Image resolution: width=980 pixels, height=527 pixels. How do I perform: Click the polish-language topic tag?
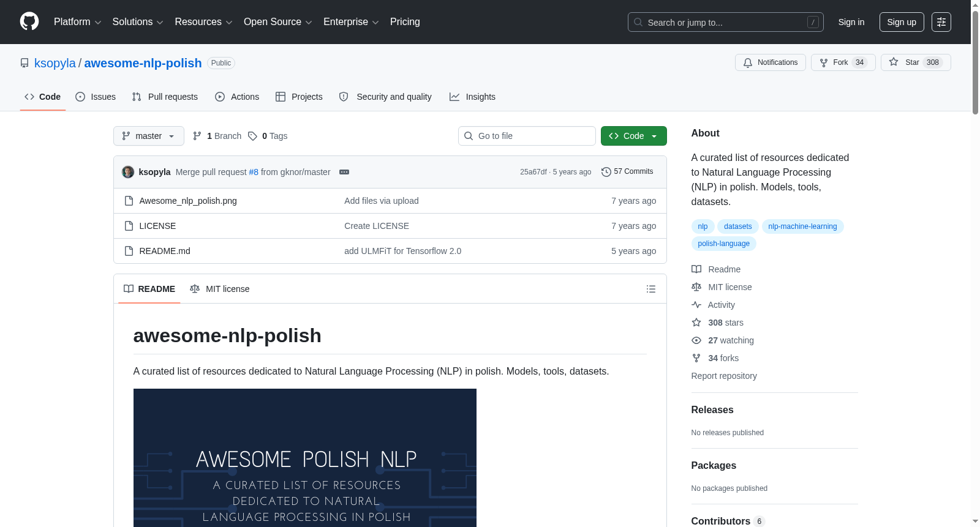click(x=724, y=244)
